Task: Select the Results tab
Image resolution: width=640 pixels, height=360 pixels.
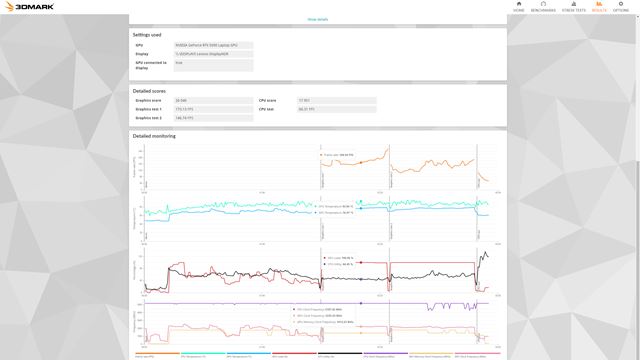Action: (x=599, y=7)
